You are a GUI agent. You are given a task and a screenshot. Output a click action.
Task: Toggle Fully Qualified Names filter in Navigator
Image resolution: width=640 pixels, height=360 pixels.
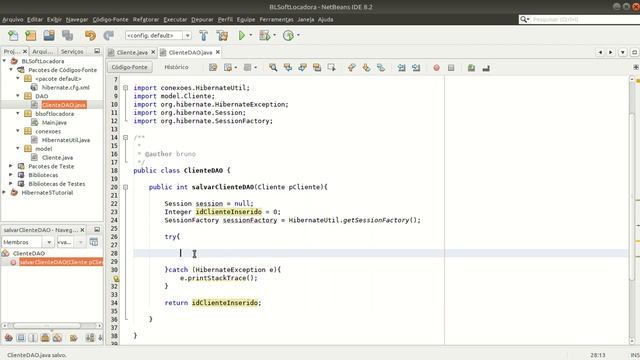coord(73,338)
